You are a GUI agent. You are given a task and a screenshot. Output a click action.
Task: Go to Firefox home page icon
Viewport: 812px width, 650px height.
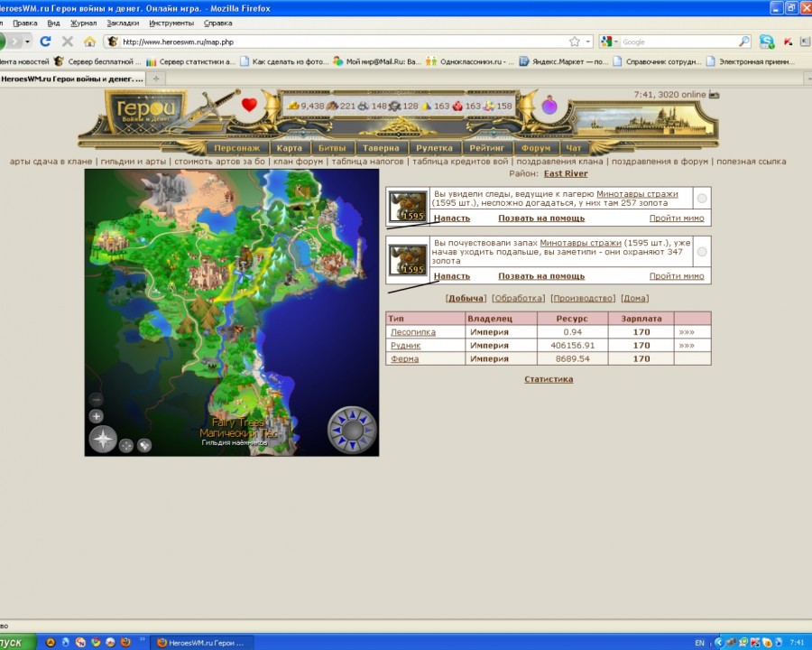point(89,42)
